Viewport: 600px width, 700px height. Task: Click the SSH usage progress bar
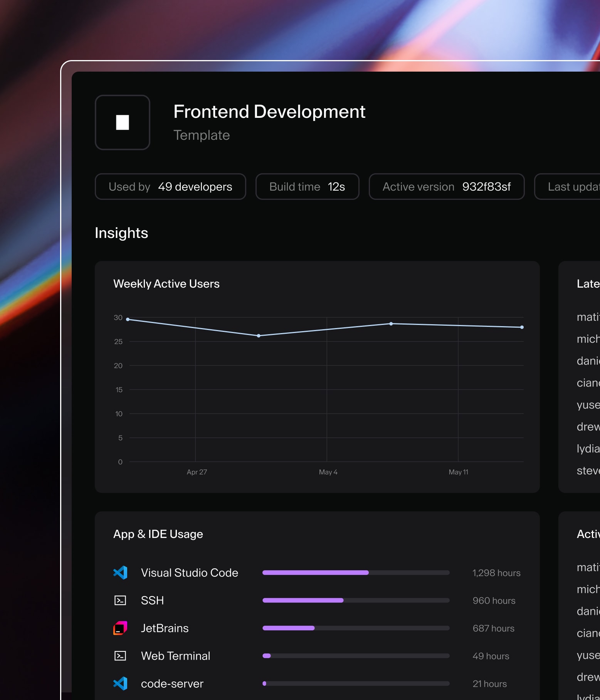click(356, 600)
